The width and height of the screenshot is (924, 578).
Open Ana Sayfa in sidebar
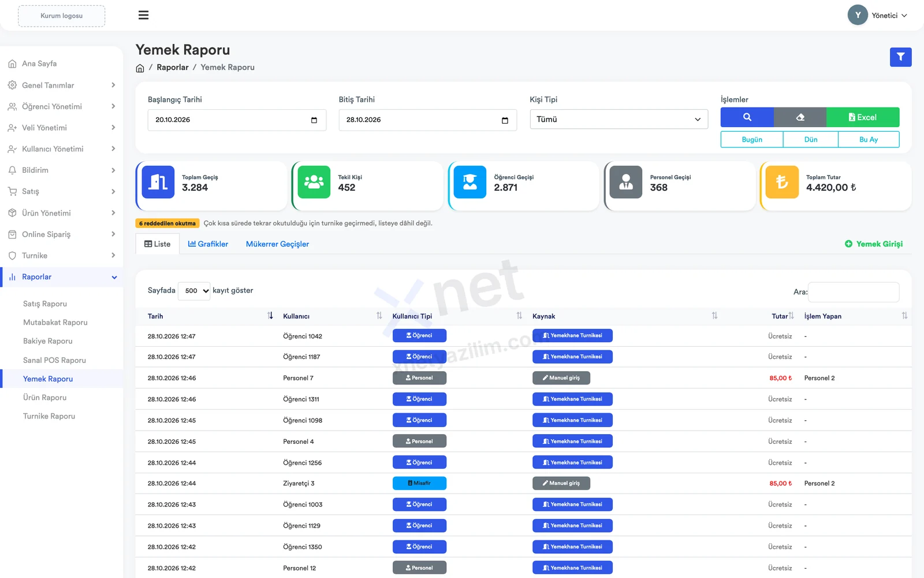[39, 64]
